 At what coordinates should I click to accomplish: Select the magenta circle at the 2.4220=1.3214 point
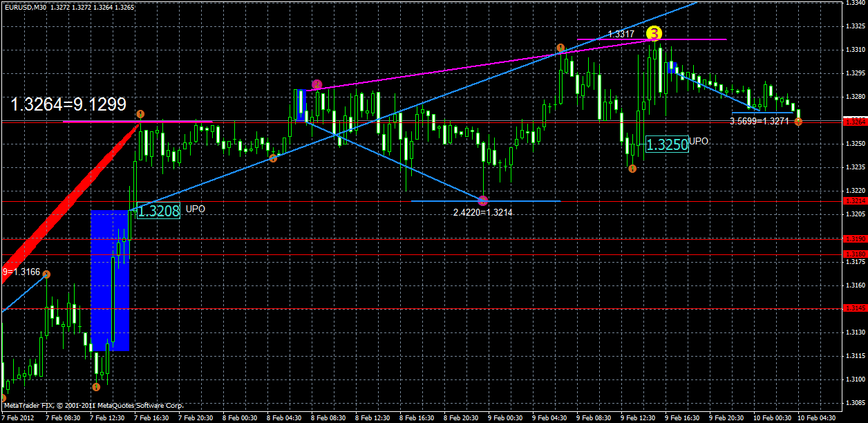coord(484,200)
